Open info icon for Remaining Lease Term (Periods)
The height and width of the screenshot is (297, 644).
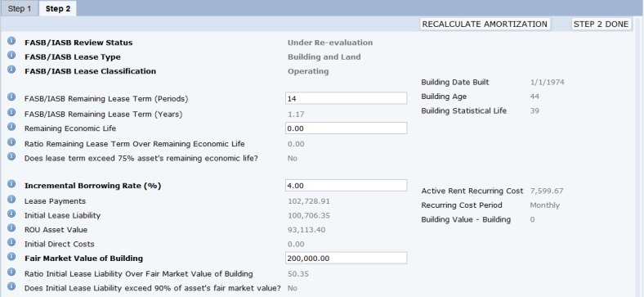click(x=11, y=97)
